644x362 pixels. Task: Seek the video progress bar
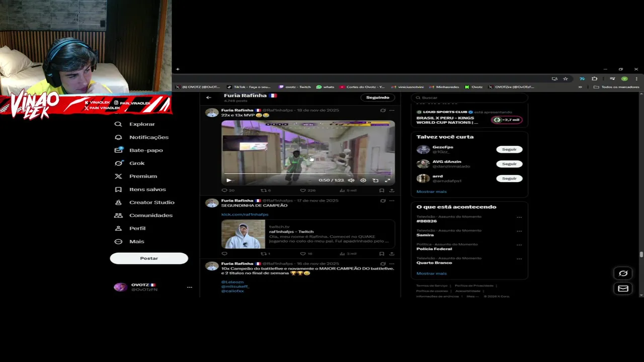(x=308, y=174)
